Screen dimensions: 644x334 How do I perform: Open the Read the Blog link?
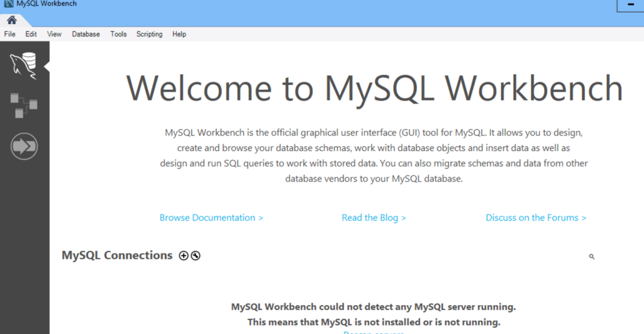pyautogui.click(x=374, y=218)
